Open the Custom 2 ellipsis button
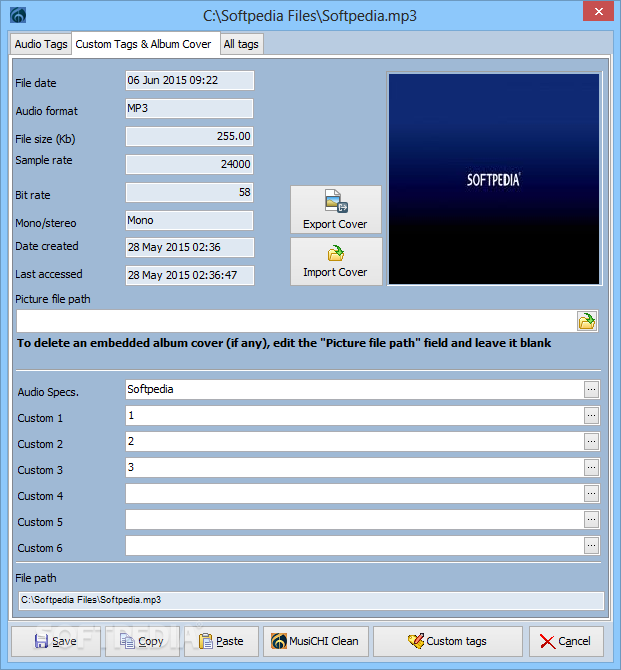621x670 pixels. click(591, 442)
